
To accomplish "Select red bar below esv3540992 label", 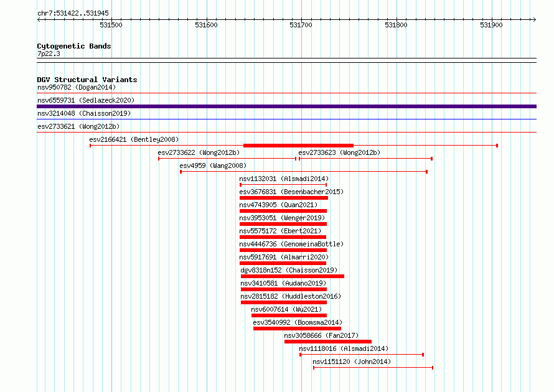I will (x=297, y=329).
